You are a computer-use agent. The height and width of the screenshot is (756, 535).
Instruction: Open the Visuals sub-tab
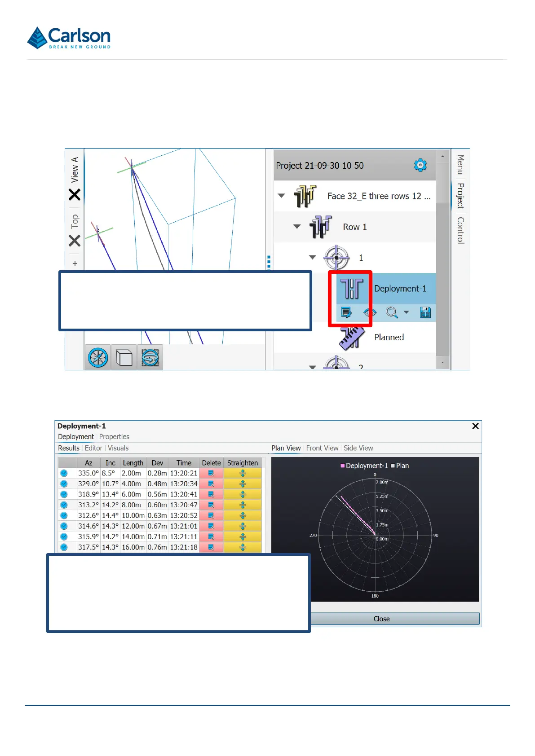click(x=118, y=448)
